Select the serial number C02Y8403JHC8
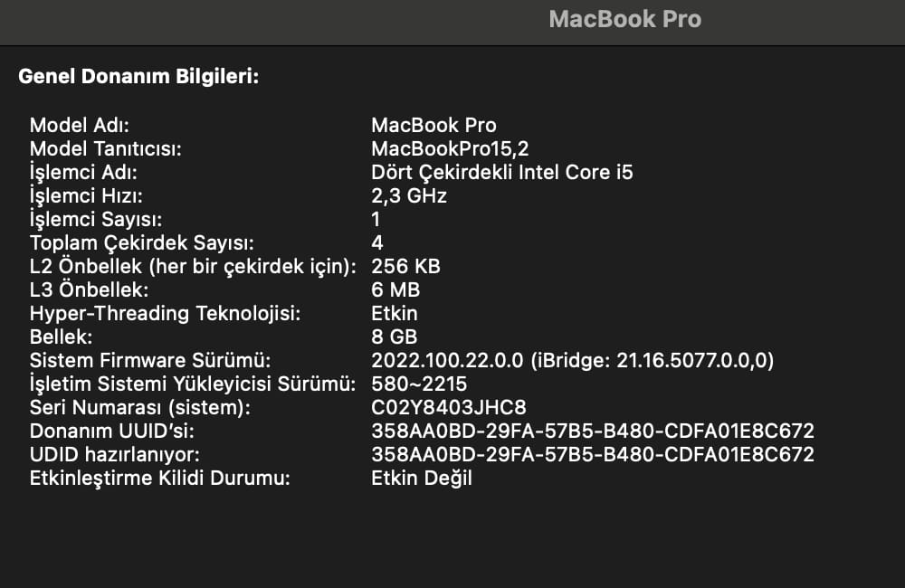The image size is (905, 588). coord(449,407)
